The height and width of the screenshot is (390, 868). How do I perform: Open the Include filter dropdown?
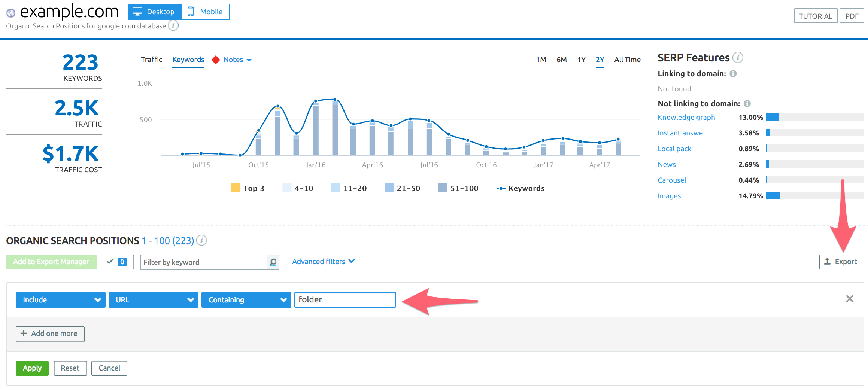[60, 300]
